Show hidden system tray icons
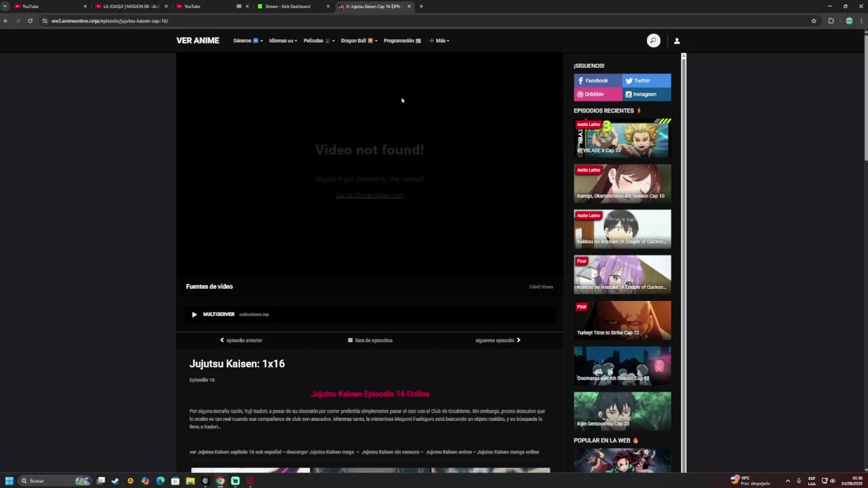 click(x=787, y=481)
